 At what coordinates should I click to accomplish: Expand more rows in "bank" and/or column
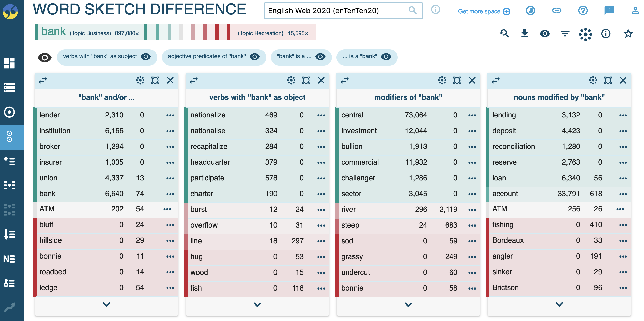point(106,304)
